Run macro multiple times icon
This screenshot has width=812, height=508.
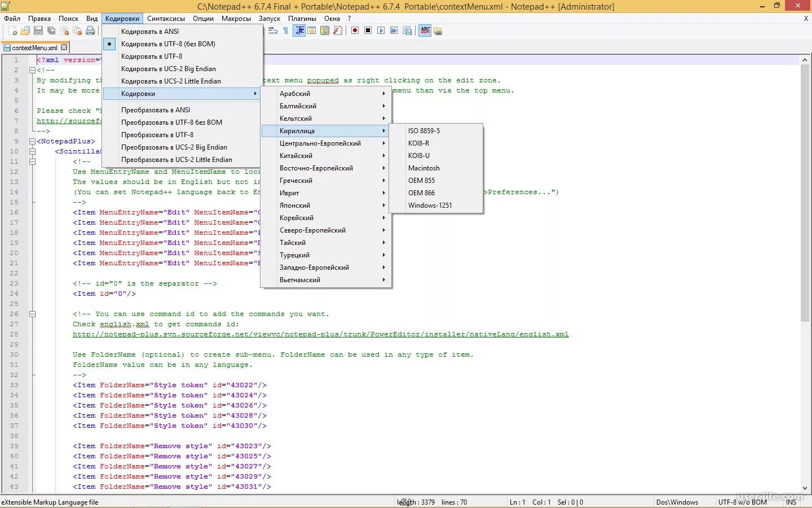(x=394, y=30)
